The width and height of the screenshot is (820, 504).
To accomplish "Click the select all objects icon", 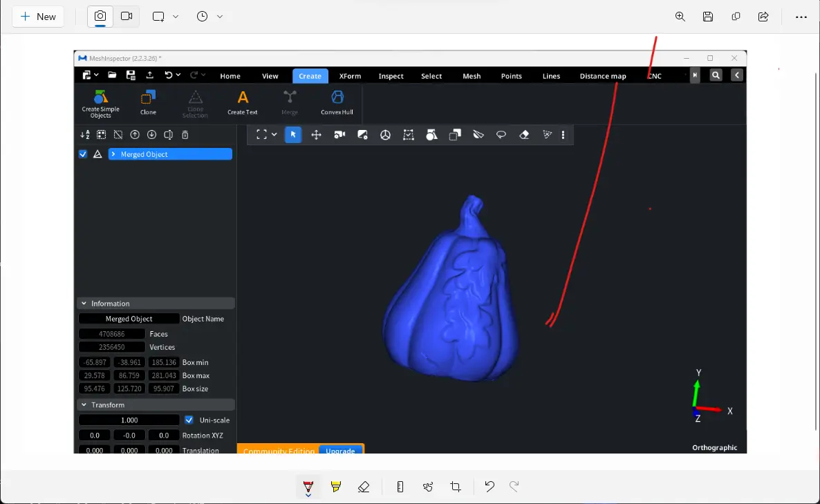I will pyautogui.click(x=102, y=135).
